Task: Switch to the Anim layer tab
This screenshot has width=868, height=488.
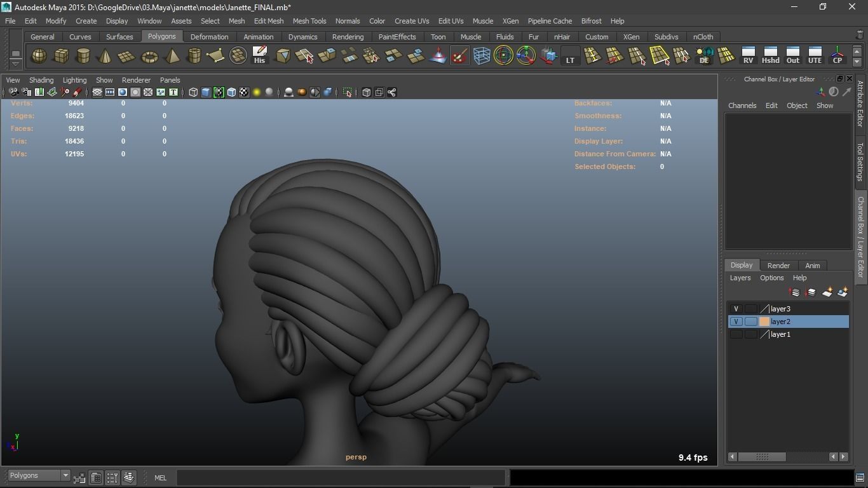Action: (812, 266)
